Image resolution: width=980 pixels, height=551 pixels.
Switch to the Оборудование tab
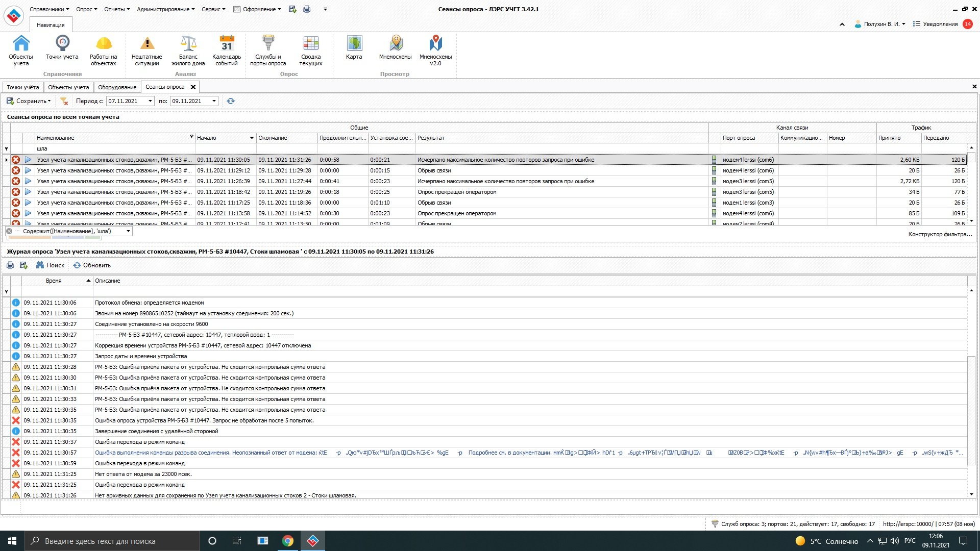pyautogui.click(x=117, y=87)
